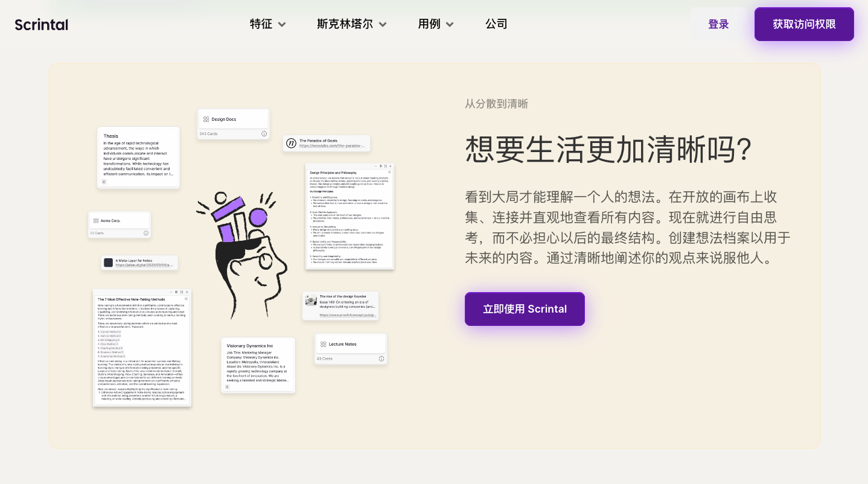Click the 获取访问权限 button

pyautogui.click(x=803, y=24)
